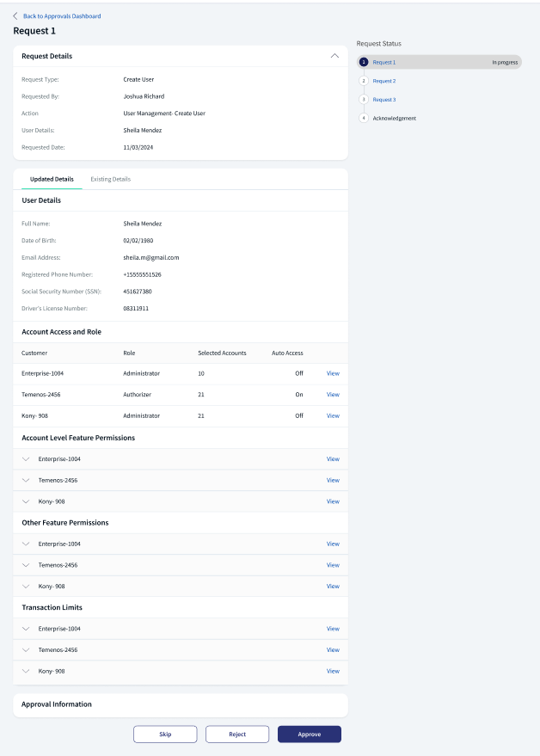Viewport: 540px width, 756px height.
Task: View Temenos-2456 Account Level Feature Permissions
Action: 333,480
